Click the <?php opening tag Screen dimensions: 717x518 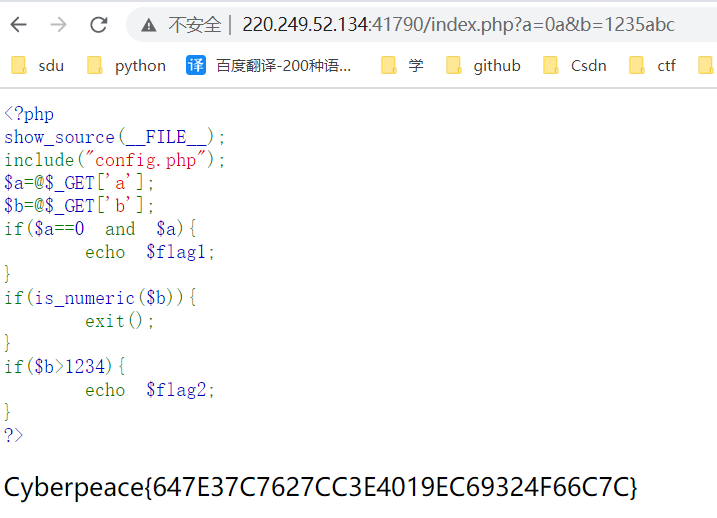29,114
